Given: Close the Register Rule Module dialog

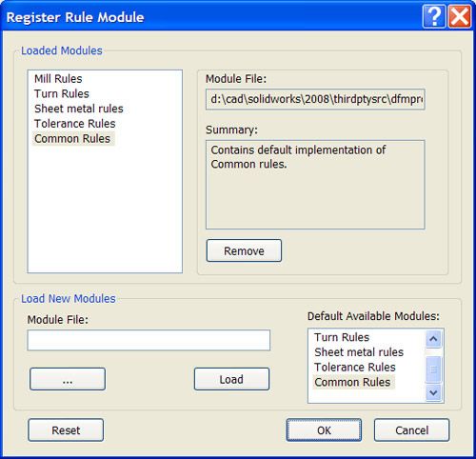Looking at the screenshot, I should pyautogui.click(x=459, y=16).
